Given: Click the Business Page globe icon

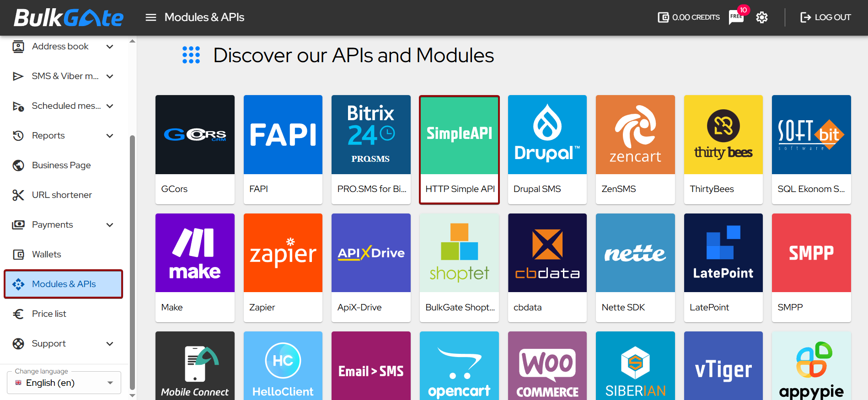Looking at the screenshot, I should pyautogui.click(x=18, y=165).
